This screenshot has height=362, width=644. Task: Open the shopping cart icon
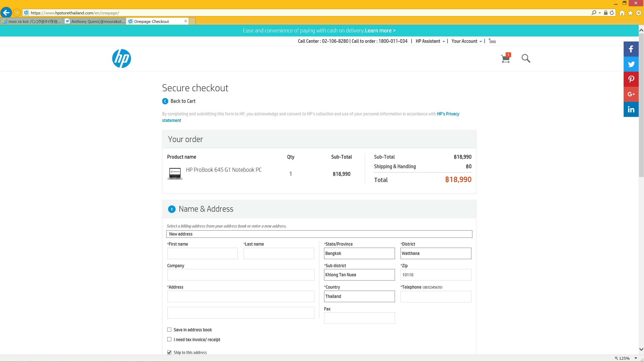(506, 58)
